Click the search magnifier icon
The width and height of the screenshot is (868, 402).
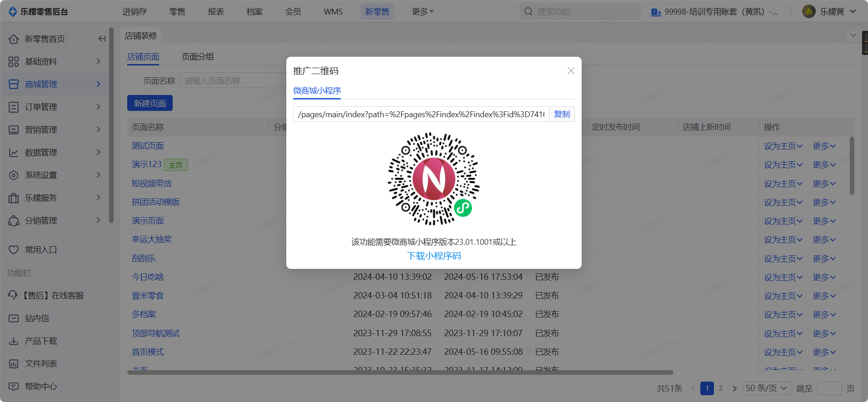[529, 12]
